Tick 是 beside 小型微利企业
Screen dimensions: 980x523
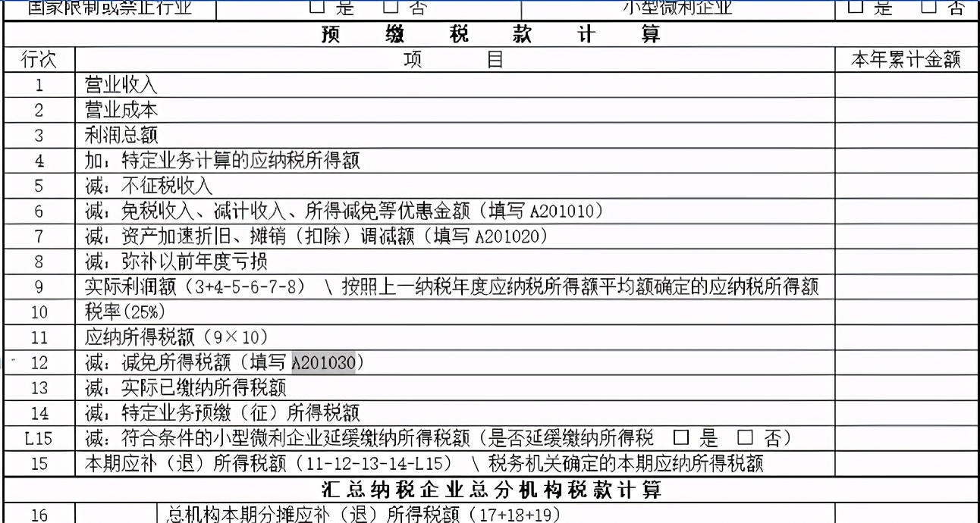(x=856, y=8)
